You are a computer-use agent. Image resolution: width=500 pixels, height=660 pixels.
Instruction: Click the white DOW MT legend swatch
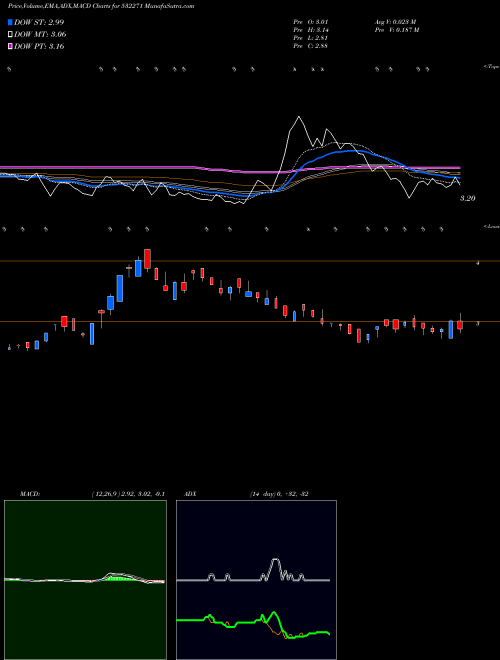pos(10,35)
